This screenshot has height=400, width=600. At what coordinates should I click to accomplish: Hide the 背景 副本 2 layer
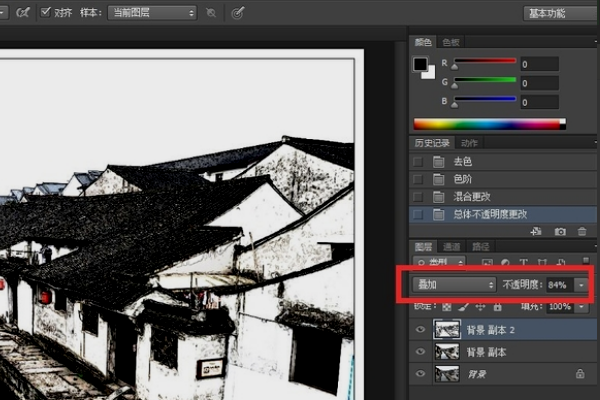420,329
